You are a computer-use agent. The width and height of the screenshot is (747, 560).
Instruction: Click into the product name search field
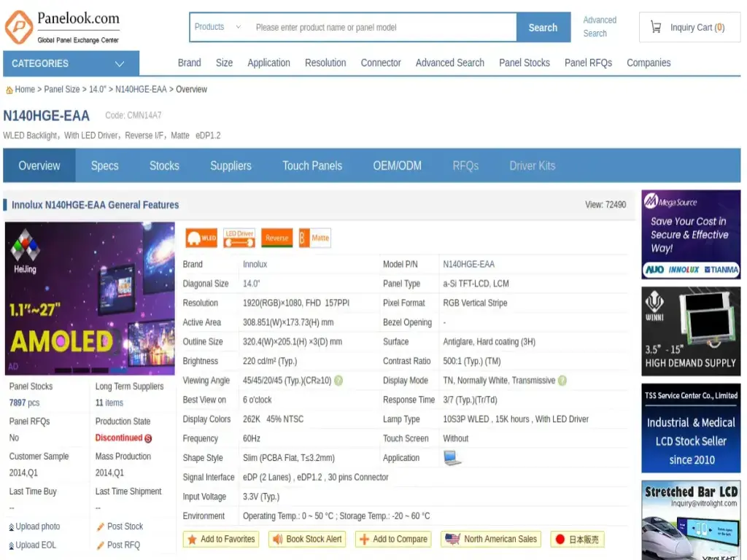coord(384,28)
